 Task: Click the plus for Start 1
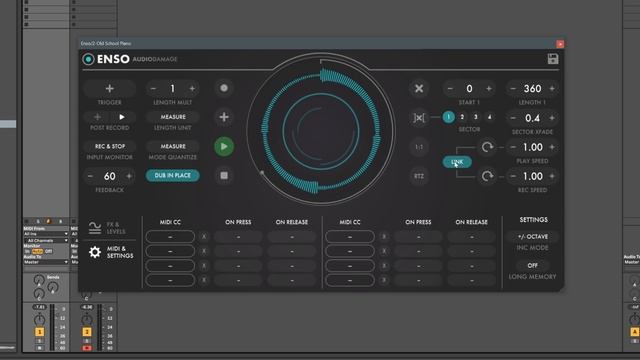489,89
